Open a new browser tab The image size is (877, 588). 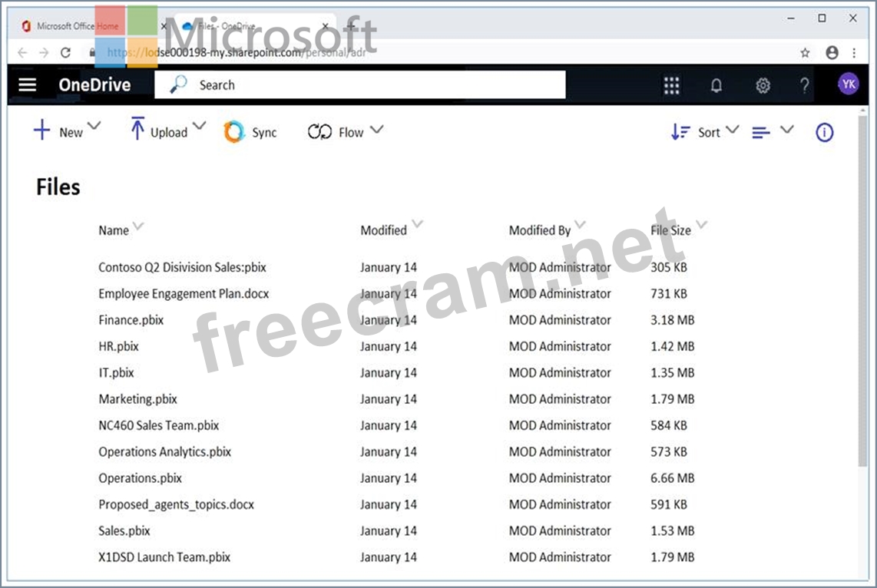351,25
